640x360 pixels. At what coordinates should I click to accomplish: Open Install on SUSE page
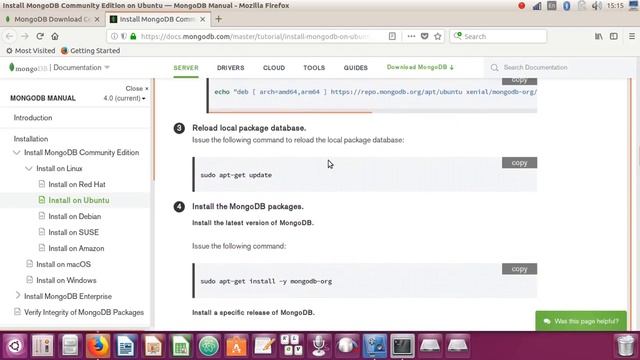click(73, 232)
